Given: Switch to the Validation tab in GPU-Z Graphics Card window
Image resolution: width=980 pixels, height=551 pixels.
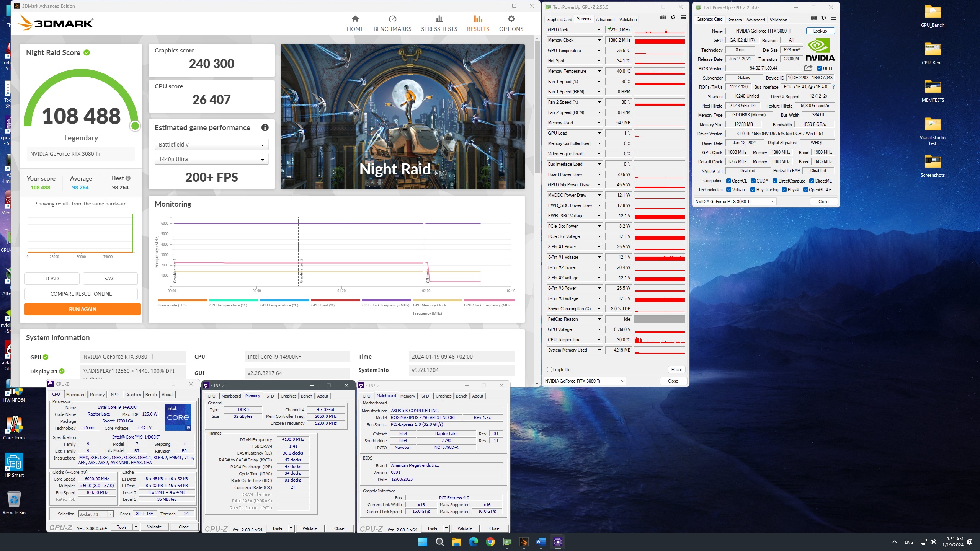Looking at the screenshot, I should point(778,20).
